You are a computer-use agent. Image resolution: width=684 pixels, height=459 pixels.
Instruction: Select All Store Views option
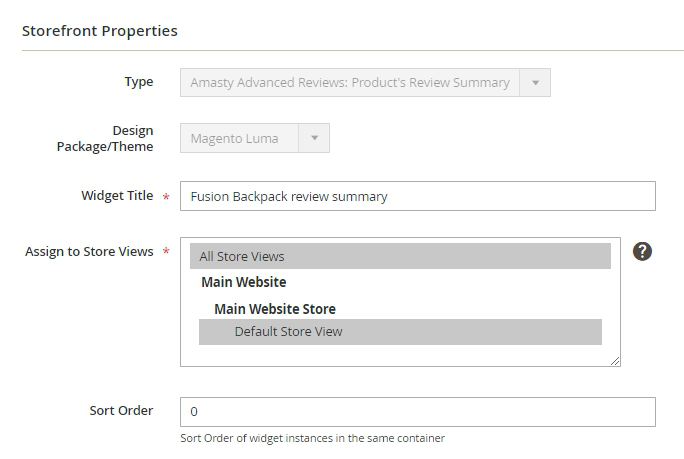[400, 256]
